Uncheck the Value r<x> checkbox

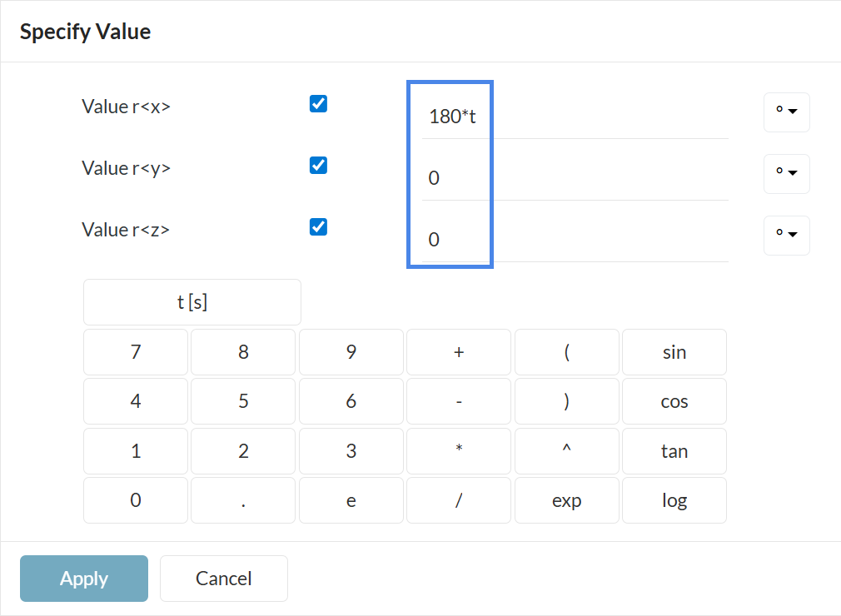(318, 104)
